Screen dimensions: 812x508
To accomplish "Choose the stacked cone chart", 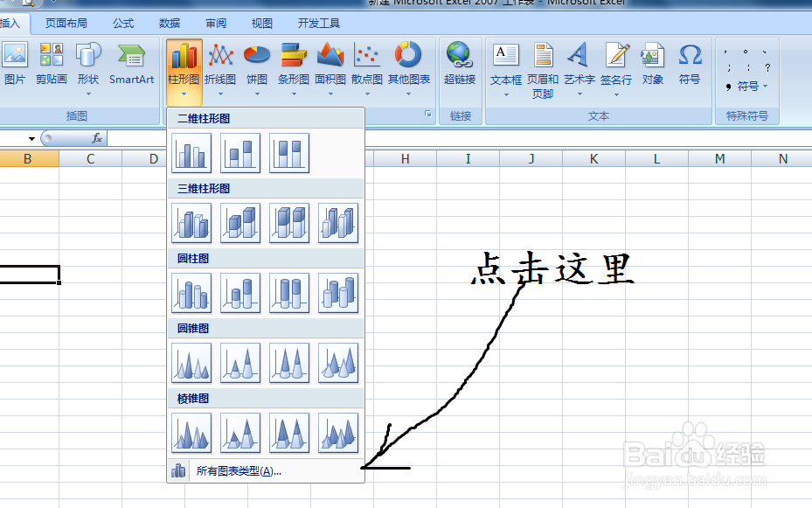I will [240, 363].
